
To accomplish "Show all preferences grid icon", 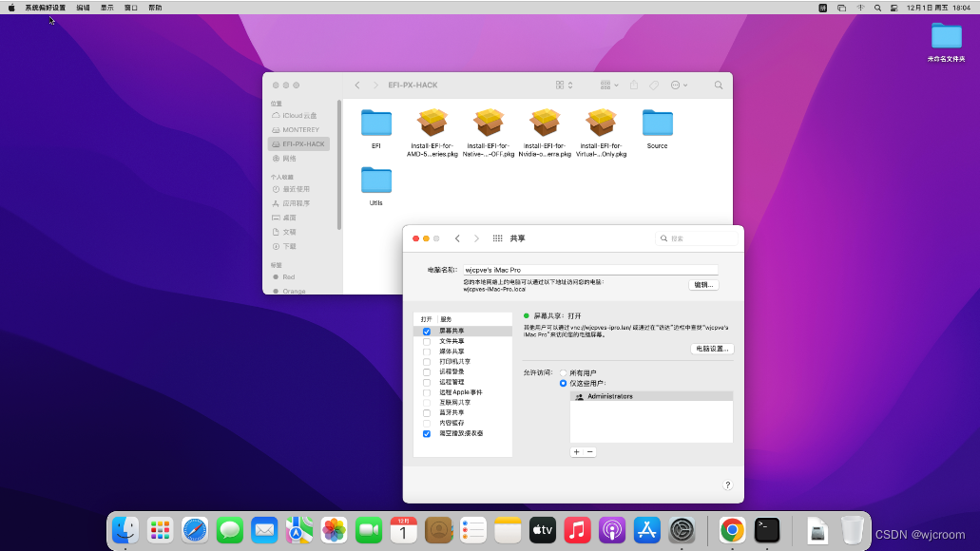I will tap(497, 238).
